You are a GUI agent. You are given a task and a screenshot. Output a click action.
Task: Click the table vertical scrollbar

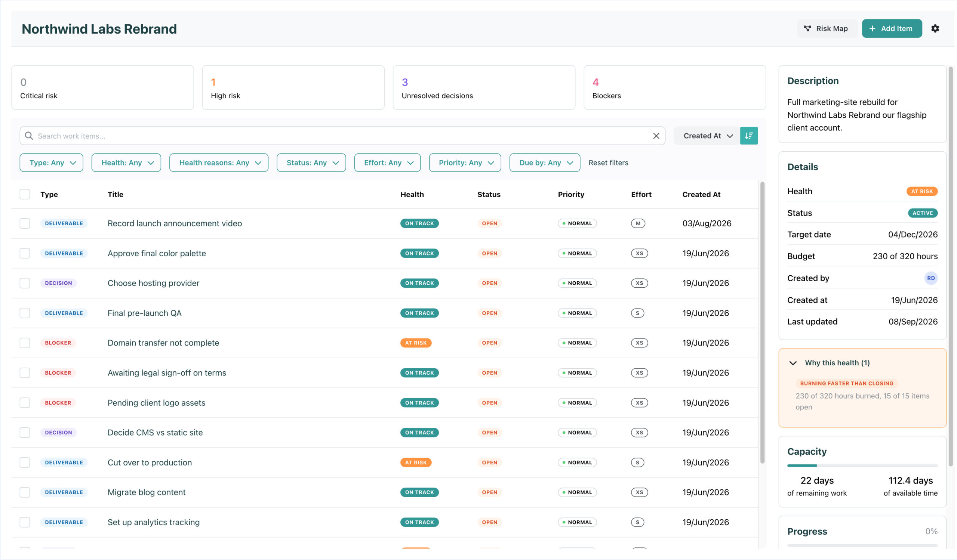pyautogui.click(x=762, y=323)
